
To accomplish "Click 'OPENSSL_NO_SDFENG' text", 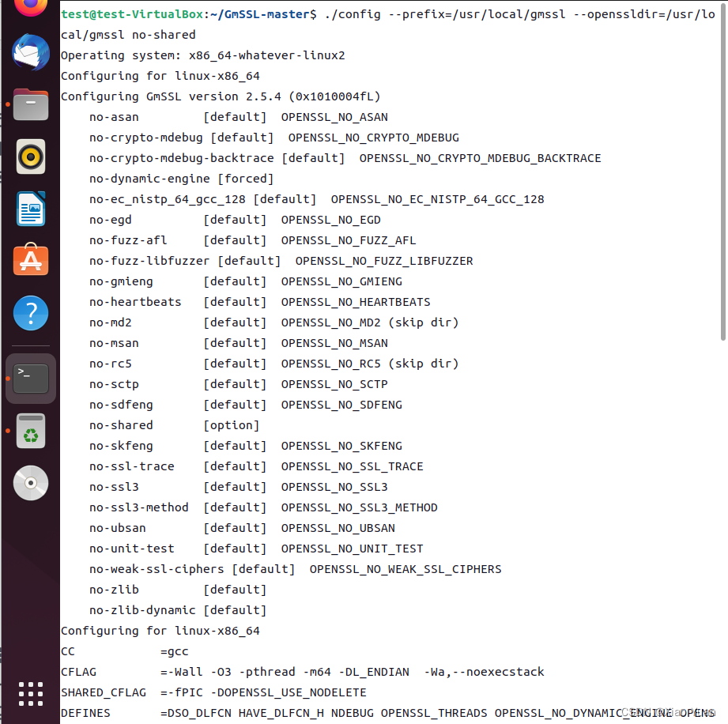I will [341, 405].
